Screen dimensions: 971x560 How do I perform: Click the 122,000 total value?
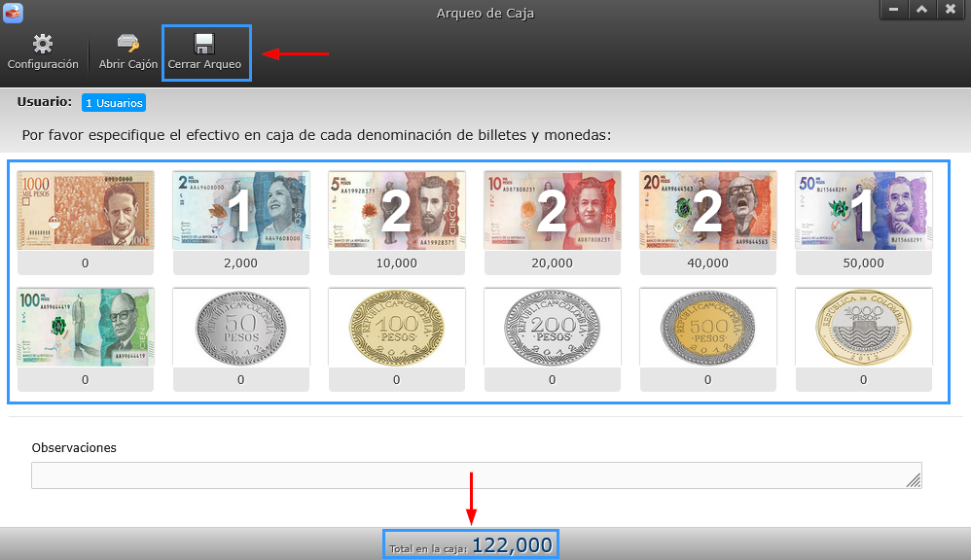tap(512, 544)
